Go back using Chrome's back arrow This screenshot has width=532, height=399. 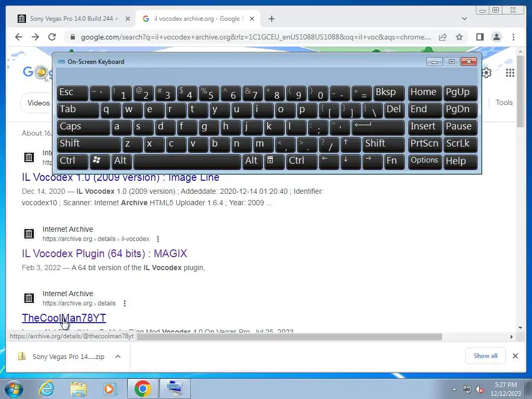pos(19,37)
